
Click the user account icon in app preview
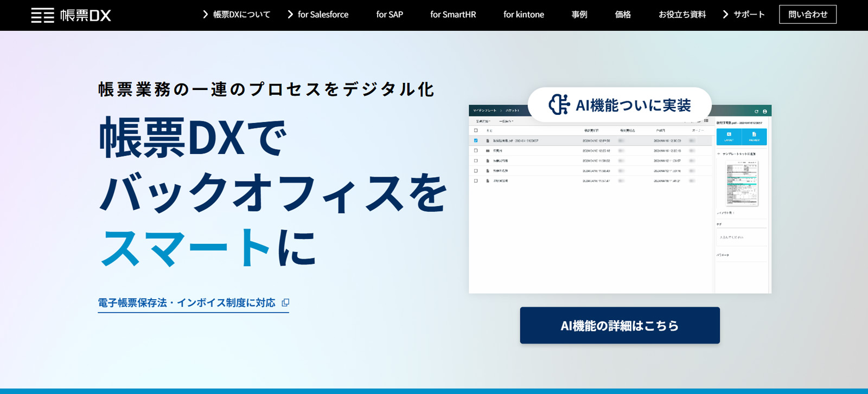(x=765, y=111)
